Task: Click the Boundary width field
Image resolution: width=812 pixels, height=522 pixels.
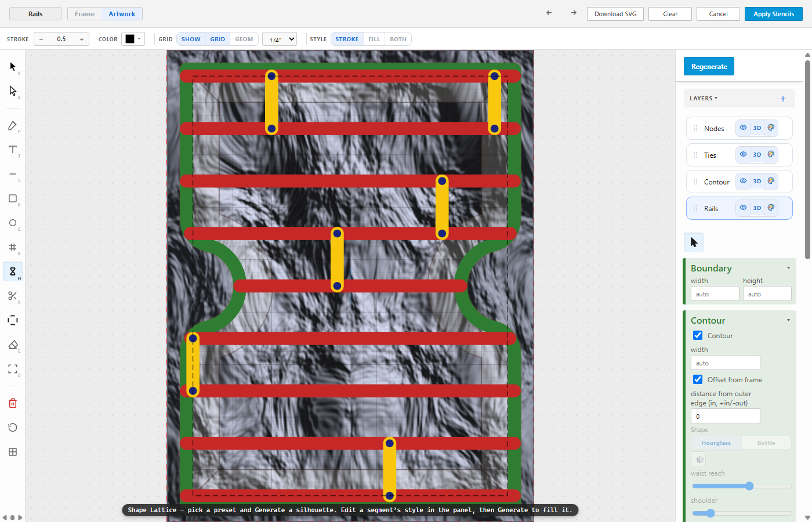Action: click(715, 293)
